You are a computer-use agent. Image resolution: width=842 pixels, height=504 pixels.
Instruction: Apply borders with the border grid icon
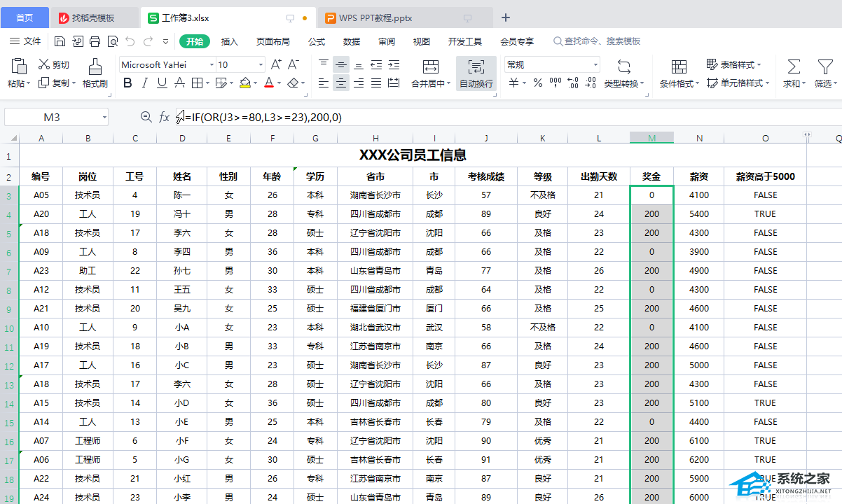pos(197,83)
